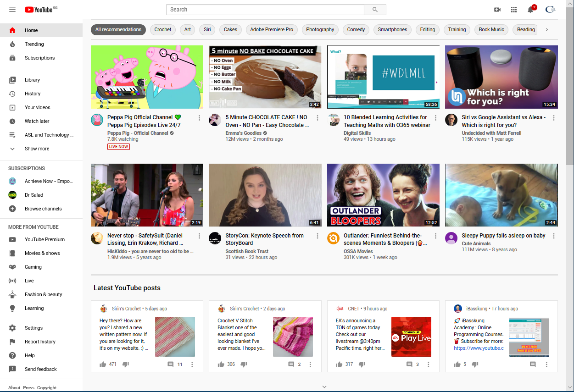Open Live in sidebar
Viewport: 574px width, 392px height.
(x=41, y=281)
